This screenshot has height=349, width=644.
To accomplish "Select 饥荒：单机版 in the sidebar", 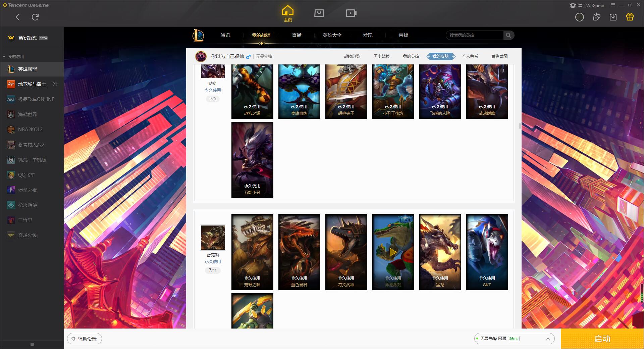I will click(x=32, y=160).
